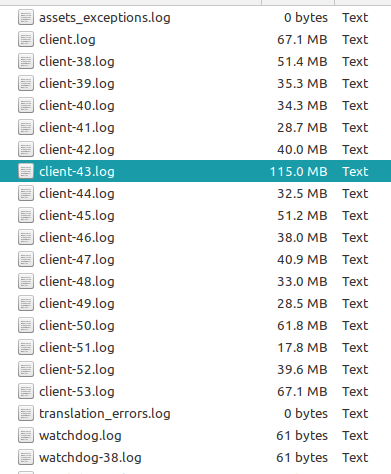The height and width of the screenshot is (474, 391).
Task: Click the 51.2 MB size of client-45.log
Action: point(302,216)
